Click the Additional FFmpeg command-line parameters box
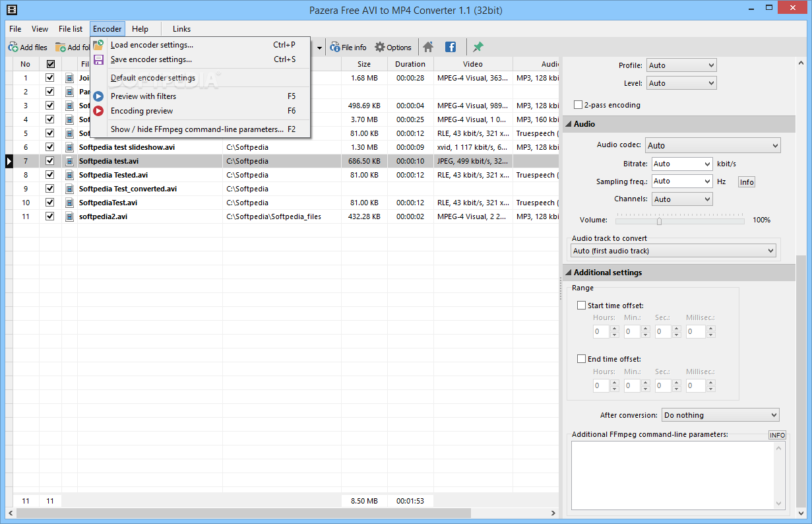Viewport: 812px width, 524px height. [679, 475]
